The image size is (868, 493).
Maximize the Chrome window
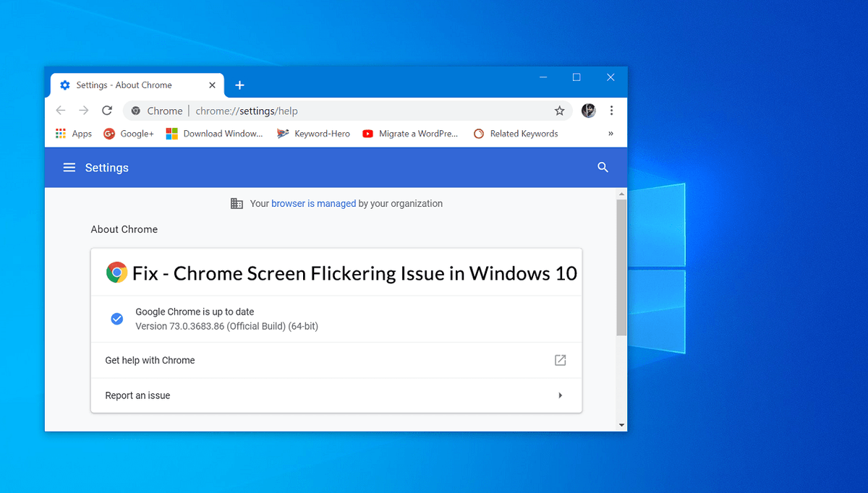click(576, 77)
